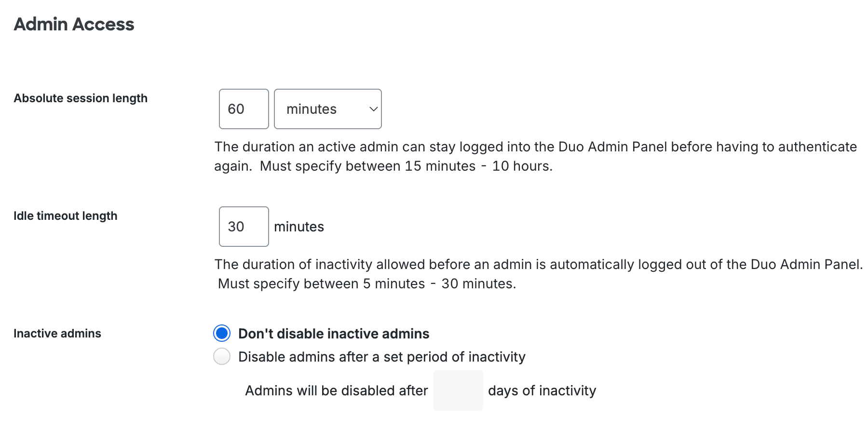This screenshot has width=868, height=431.
Task: Click the "Idle timeout length" setting label
Action: pyautogui.click(x=66, y=216)
